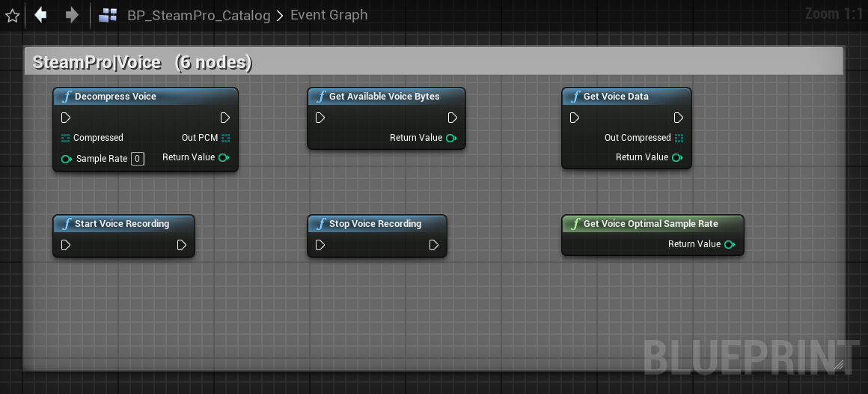Click Decompress Voice Return Value pin
868x394 pixels.
[x=224, y=158]
